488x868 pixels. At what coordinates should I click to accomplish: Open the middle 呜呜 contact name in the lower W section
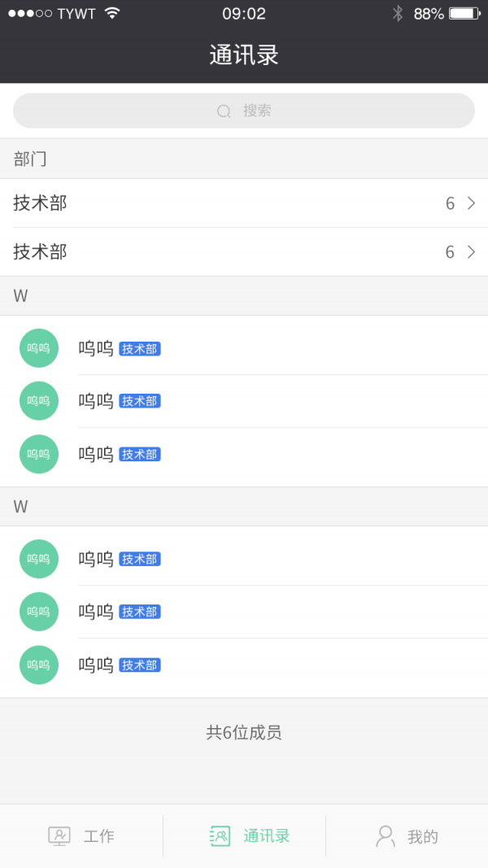click(x=96, y=612)
